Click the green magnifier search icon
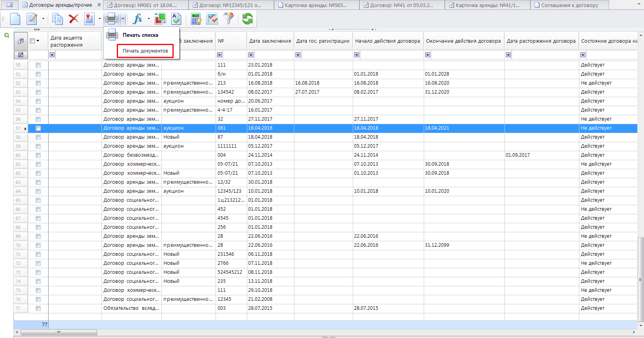This screenshot has height=338, width=644. tap(7, 35)
